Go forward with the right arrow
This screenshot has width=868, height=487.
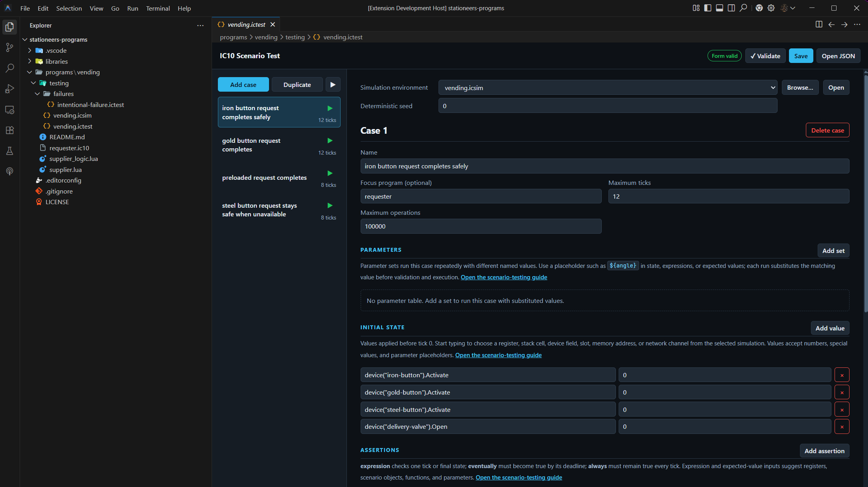[x=844, y=24]
